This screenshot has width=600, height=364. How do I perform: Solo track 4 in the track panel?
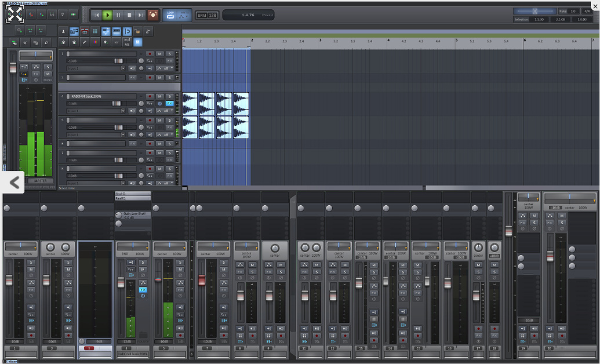pyautogui.click(x=169, y=96)
